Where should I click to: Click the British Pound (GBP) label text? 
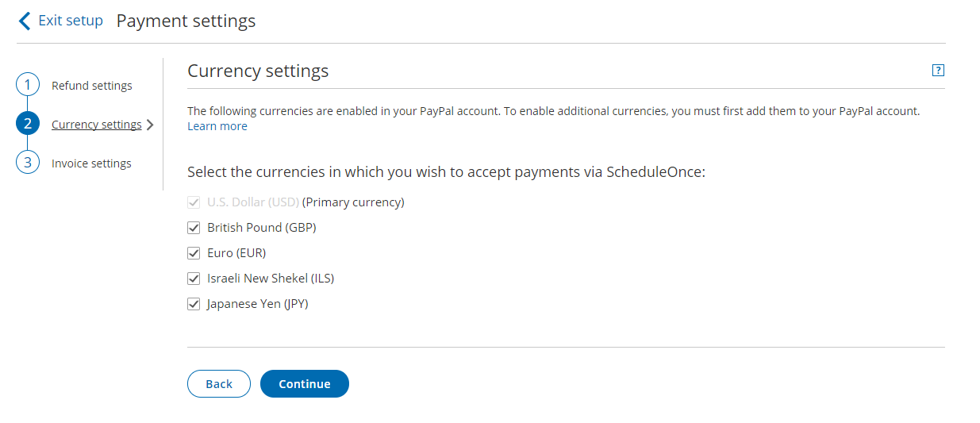[x=261, y=228]
